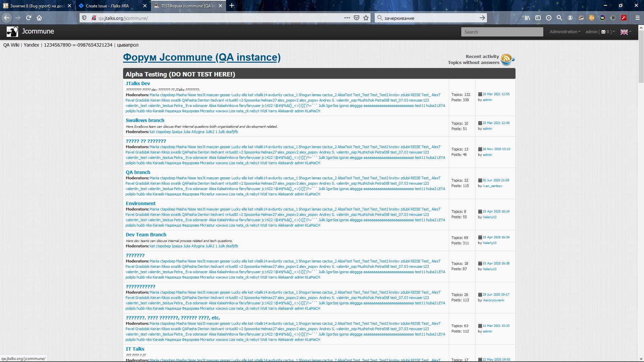Click the magnifier toolbar icon
This screenshot has height=362, width=644.
click(x=559, y=18)
